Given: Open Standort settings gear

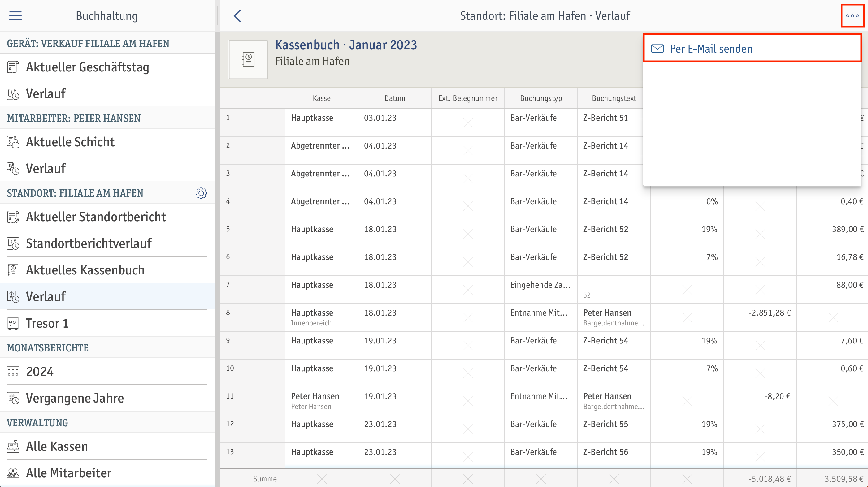Looking at the screenshot, I should pyautogui.click(x=201, y=193).
